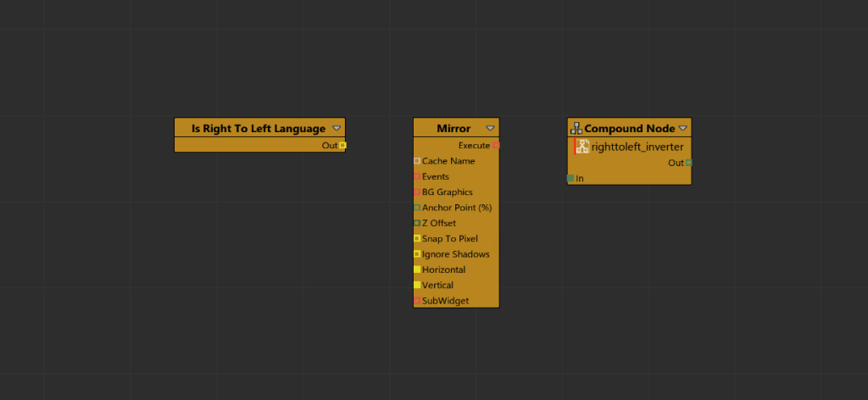Click the Anchor Point (%) input pin
The image size is (868, 400).
click(x=417, y=208)
